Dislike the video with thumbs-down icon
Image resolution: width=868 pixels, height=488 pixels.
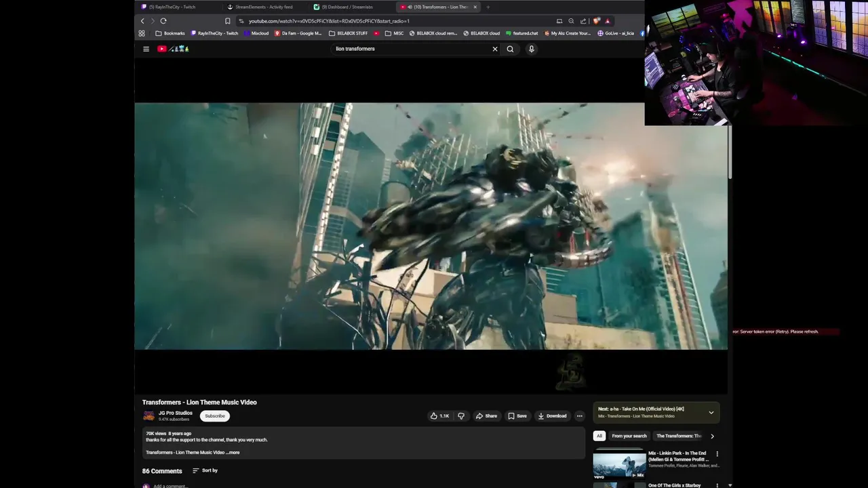coord(461,416)
